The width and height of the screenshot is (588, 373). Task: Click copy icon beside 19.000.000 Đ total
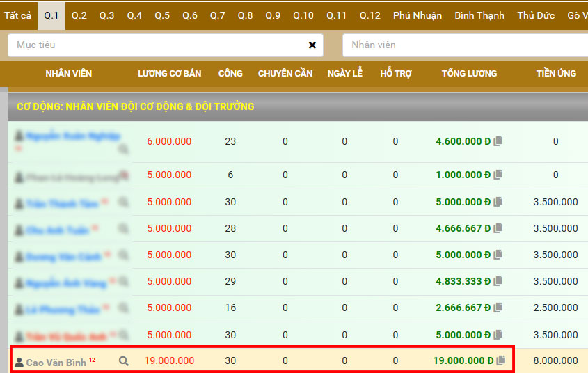pyautogui.click(x=500, y=360)
